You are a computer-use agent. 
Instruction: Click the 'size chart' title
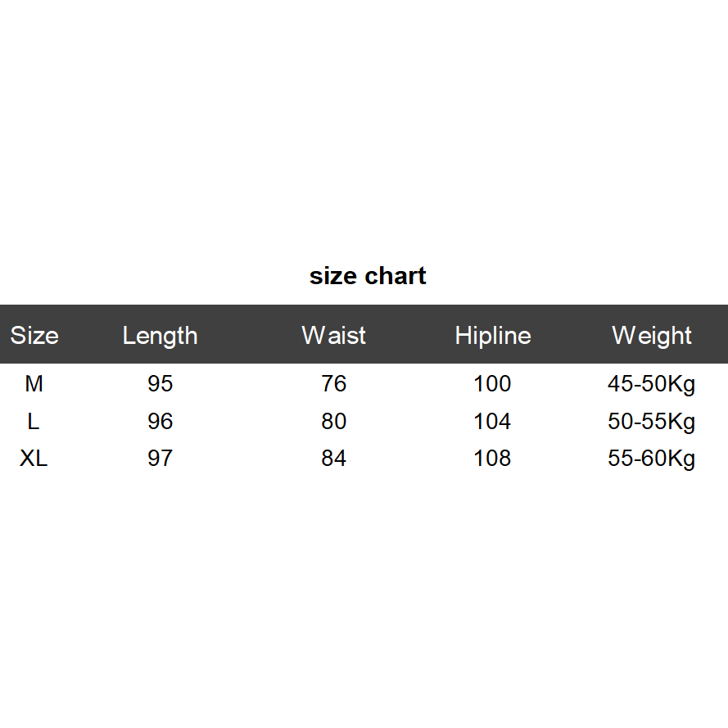tap(368, 276)
